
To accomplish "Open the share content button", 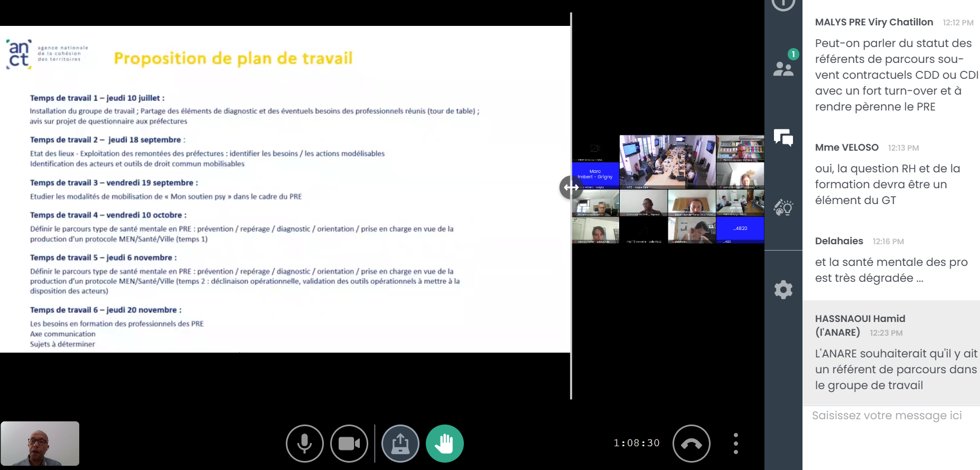I will 400,444.
